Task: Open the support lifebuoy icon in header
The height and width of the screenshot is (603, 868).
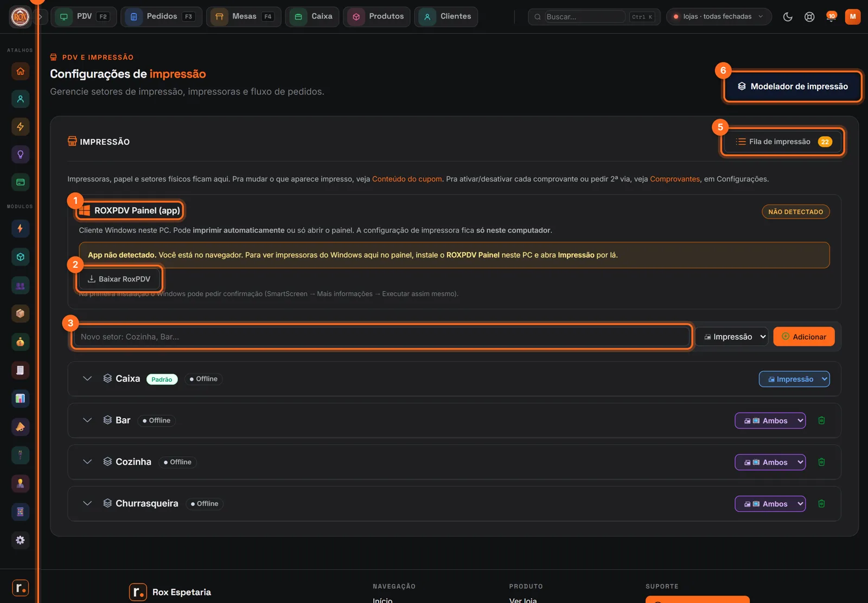Action: (809, 17)
